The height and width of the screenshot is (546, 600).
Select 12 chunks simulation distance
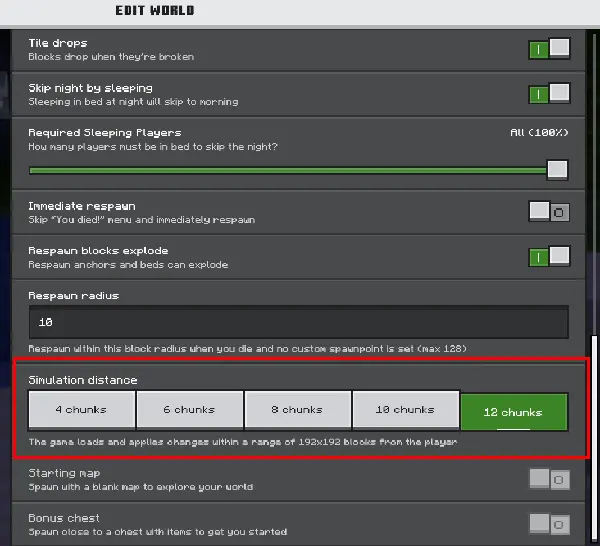(x=514, y=412)
